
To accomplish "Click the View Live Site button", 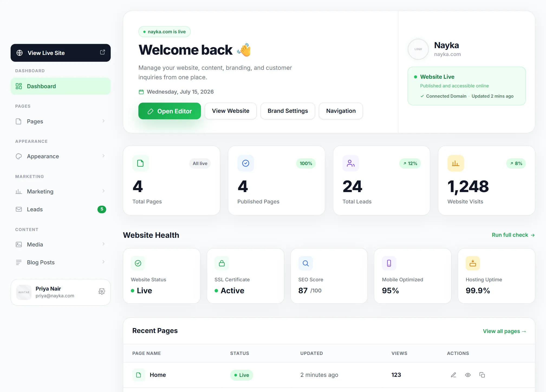I will point(61,53).
